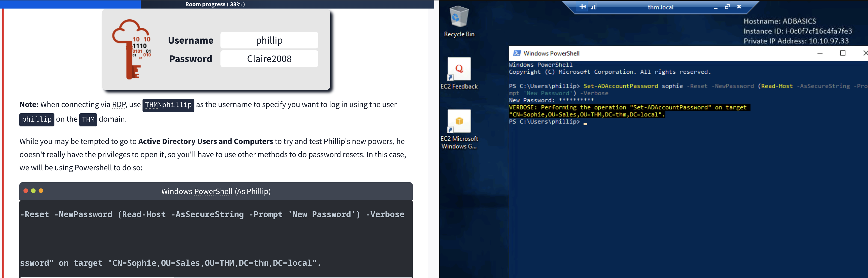This screenshot has height=278, width=868.
Task: Click the yellow VERBOSE output line
Action: pyautogui.click(x=629, y=111)
